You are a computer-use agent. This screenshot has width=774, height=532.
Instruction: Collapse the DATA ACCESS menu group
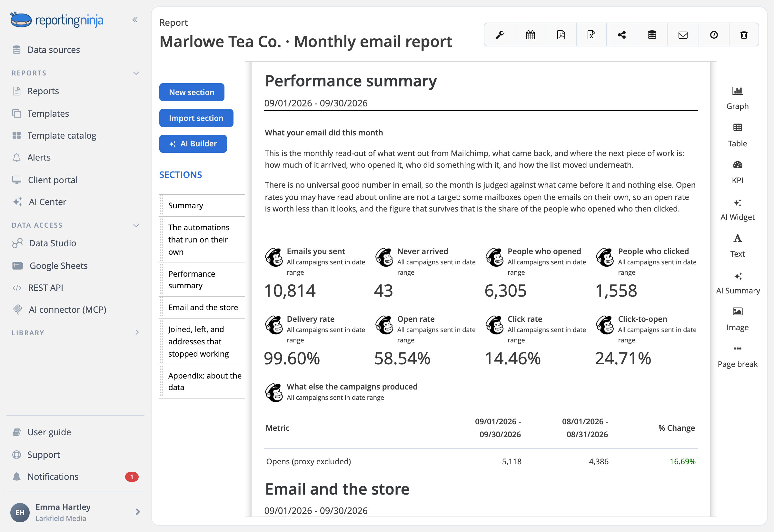136,225
